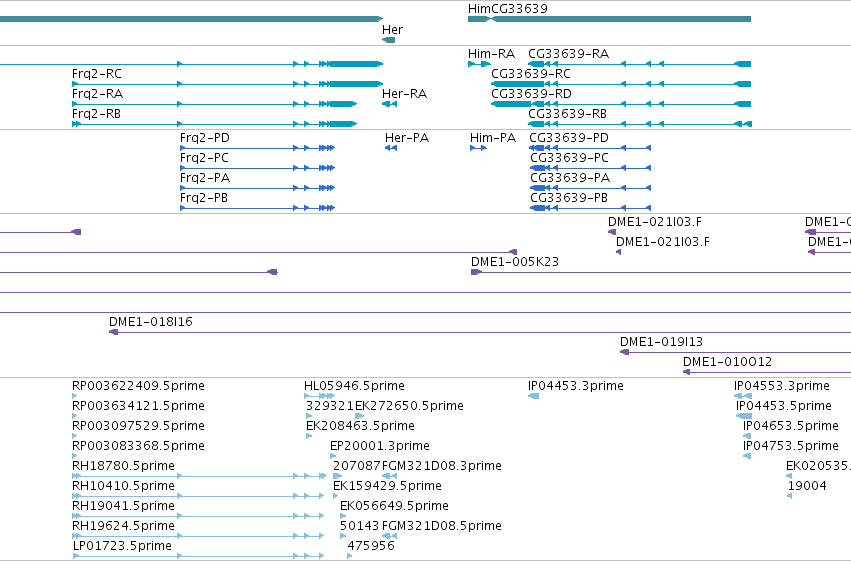This screenshot has height=561, width=851.
Task: Click the Frq2-PC protein label
Action: click(x=204, y=158)
